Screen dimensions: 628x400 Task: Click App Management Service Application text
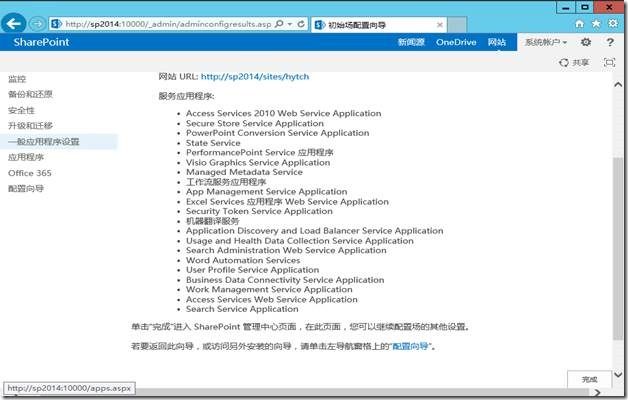266,192
